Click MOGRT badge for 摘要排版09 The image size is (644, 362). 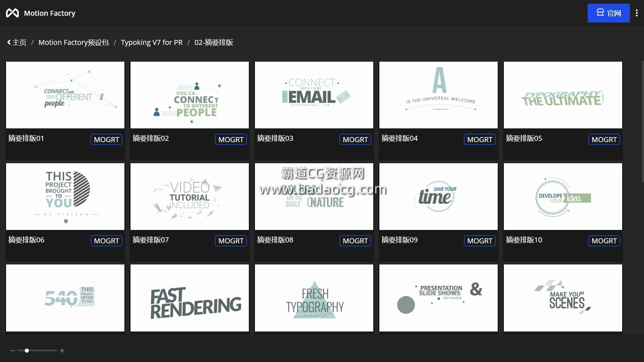tap(480, 241)
